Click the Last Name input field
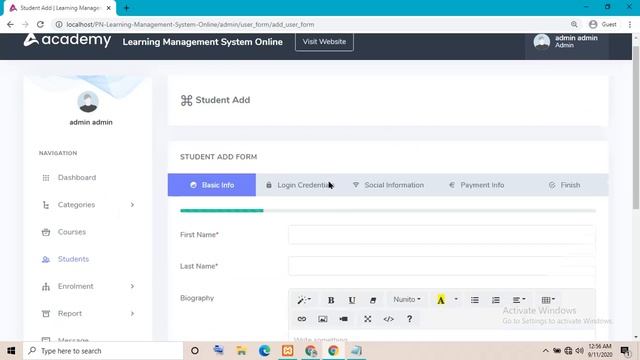 click(442, 266)
